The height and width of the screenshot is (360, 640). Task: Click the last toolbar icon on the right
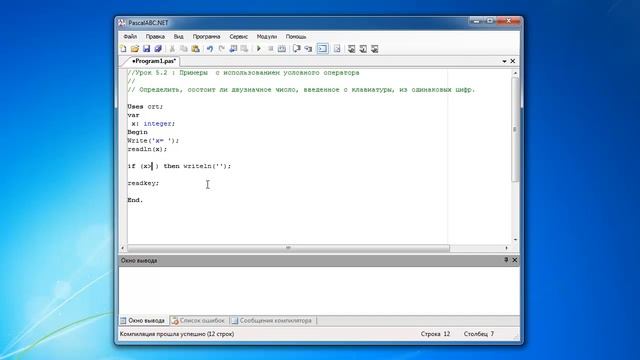click(x=375, y=49)
